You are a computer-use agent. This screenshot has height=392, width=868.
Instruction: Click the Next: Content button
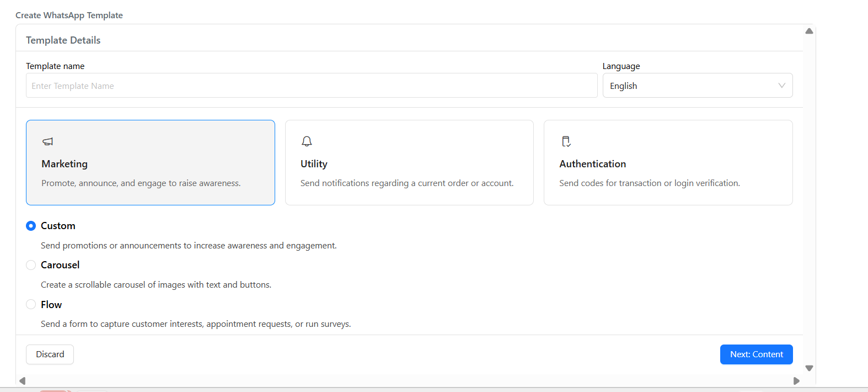pos(757,354)
